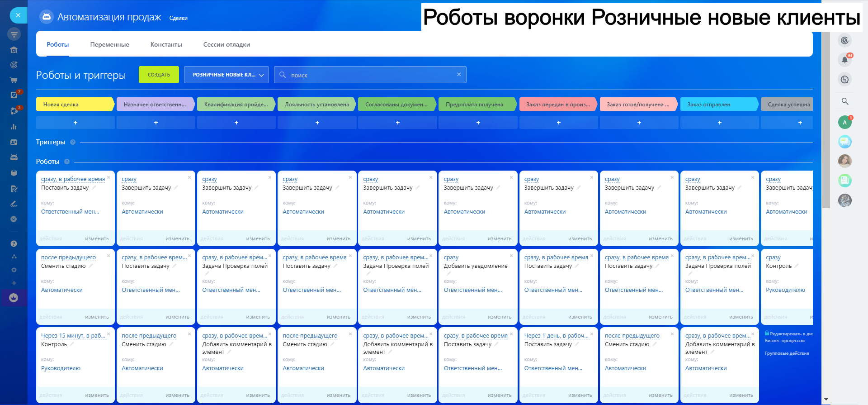Viewport: 868px width, 405px height.
Task: Show help hint next to Триггеры
Action: click(73, 142)
